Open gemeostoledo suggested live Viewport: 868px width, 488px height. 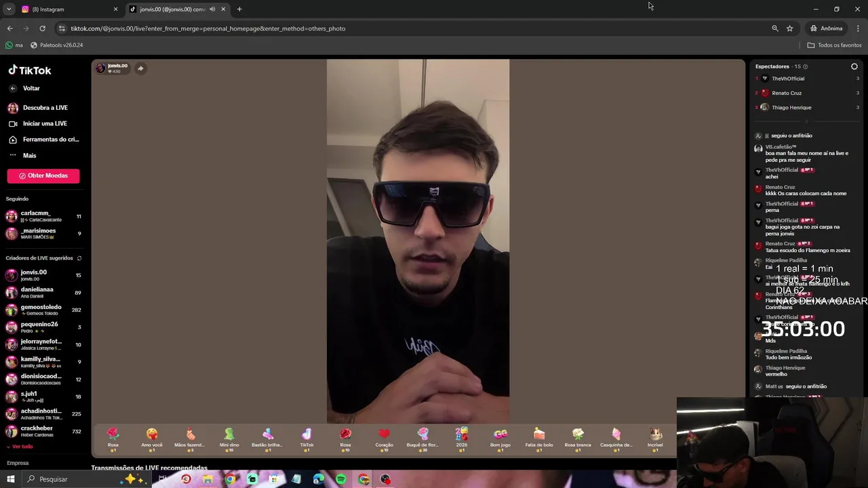43,310
